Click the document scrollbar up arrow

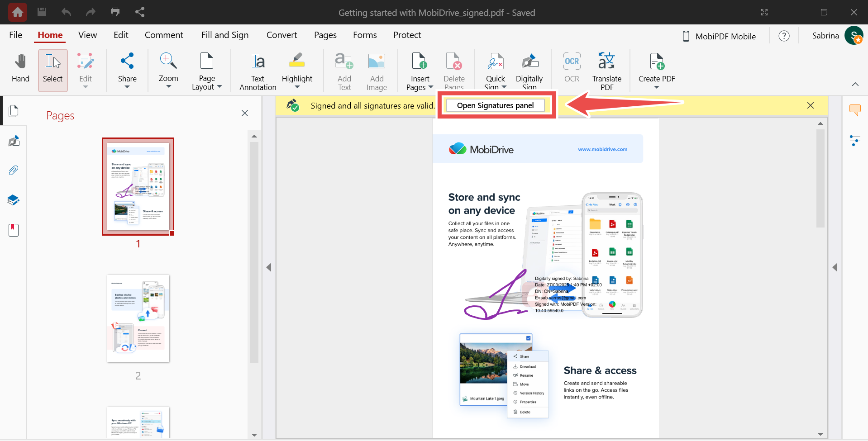820,123
